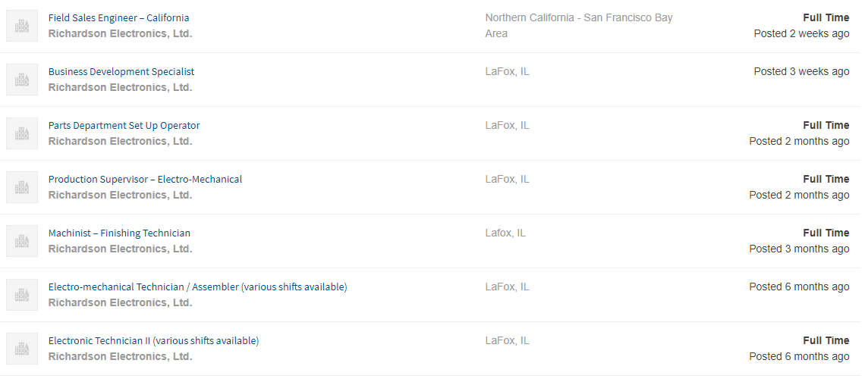Image resolution: width=868 pixels, height=382 pixels.
Task: Open Parts Department Set Up Operator listing
Action: pyautogui.click(x=124, y=125)
